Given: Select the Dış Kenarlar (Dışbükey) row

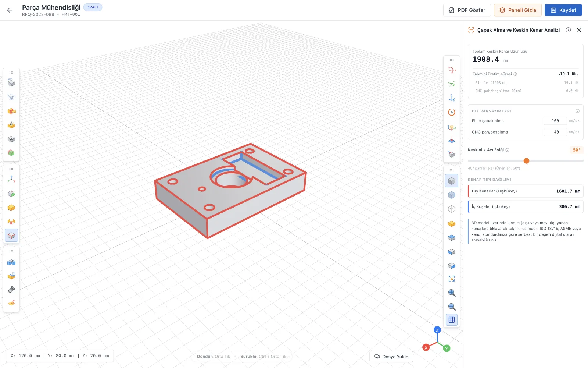Looking at the screenshot, I should point(526,191).
